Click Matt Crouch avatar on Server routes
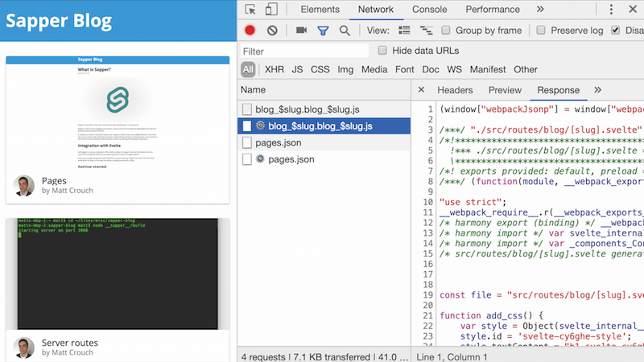The height and width of the screenshot is (362, 644). coord(24,348)
